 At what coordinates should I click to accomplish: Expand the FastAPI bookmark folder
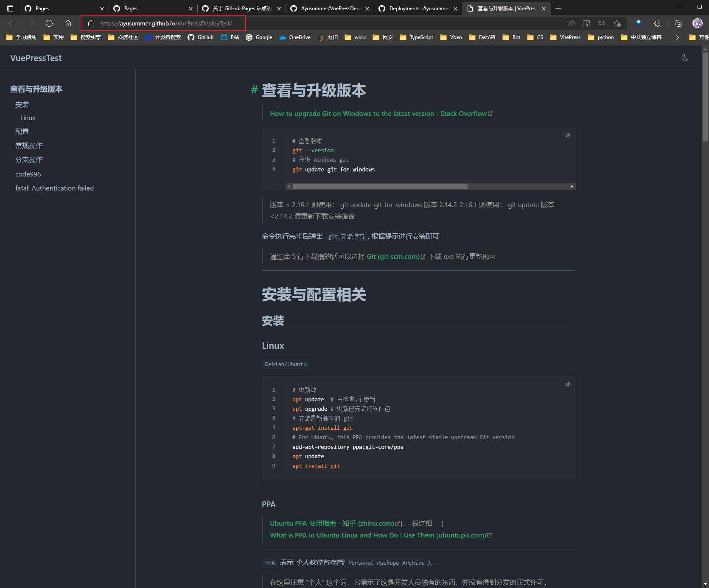tap(482, 37)
